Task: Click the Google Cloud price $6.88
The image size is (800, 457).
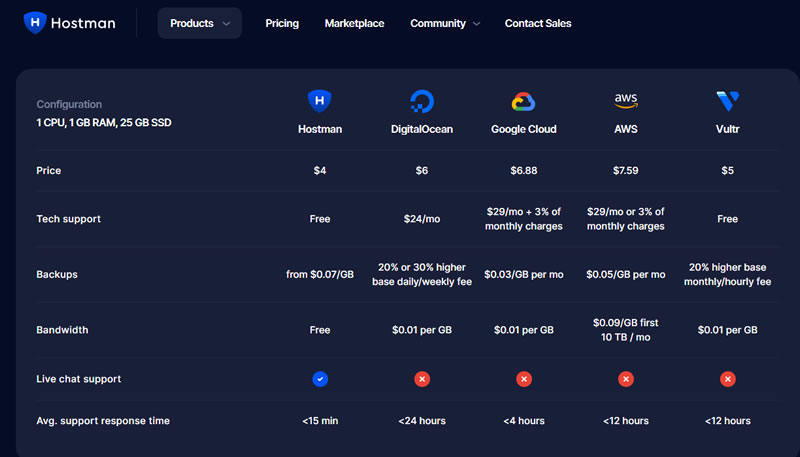Action: pos(524,170)
